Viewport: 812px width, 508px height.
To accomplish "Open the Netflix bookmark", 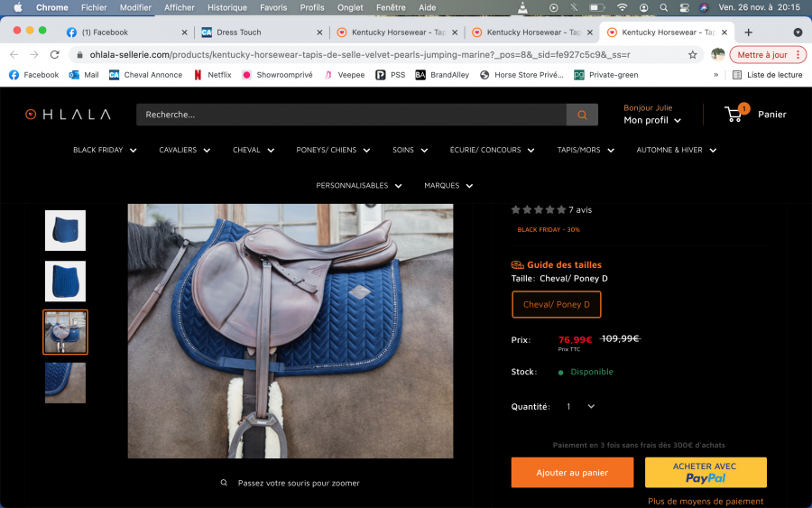I will pyautogui.click(x=212, y=75).
